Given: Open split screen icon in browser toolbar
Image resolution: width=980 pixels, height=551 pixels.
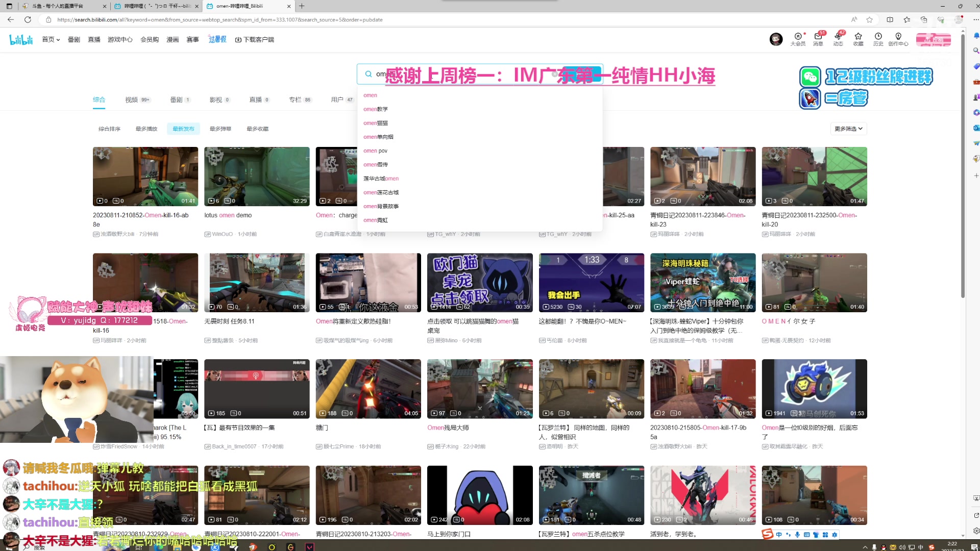Looking at the screenshot, I should click(890, 19).
